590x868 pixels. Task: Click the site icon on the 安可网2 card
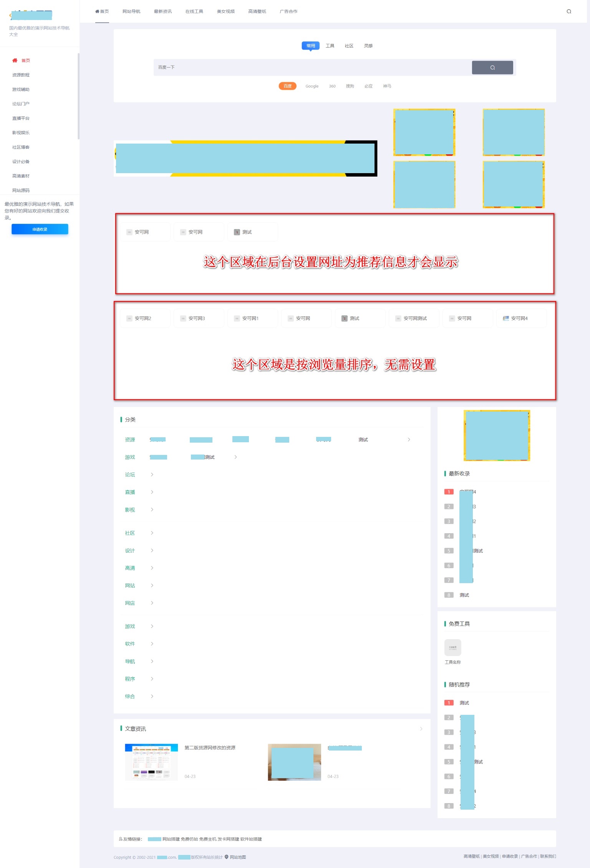pos(129,318)
